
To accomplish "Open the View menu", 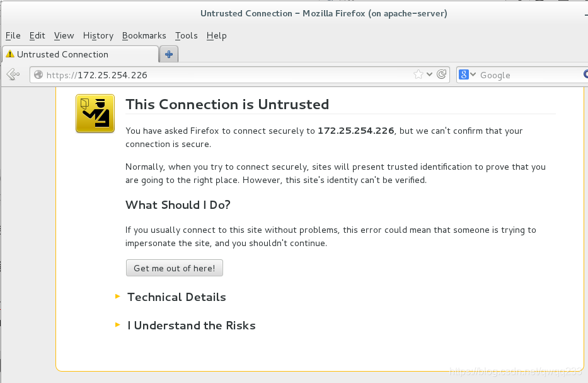I will pos(64,36).
